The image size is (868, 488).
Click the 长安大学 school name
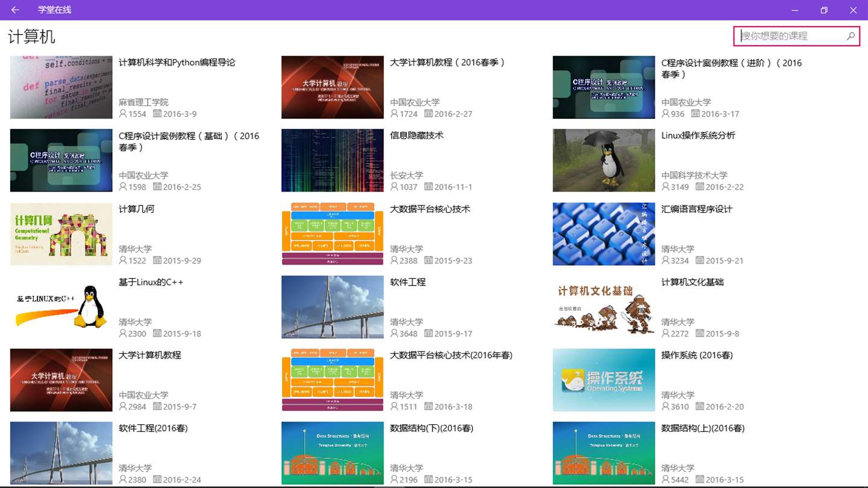tap(407, 175)
